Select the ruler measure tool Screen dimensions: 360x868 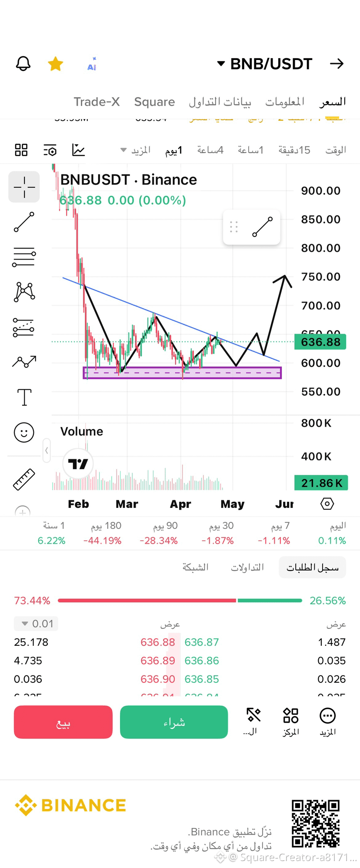pyautogui.click(x=24, y=480)
